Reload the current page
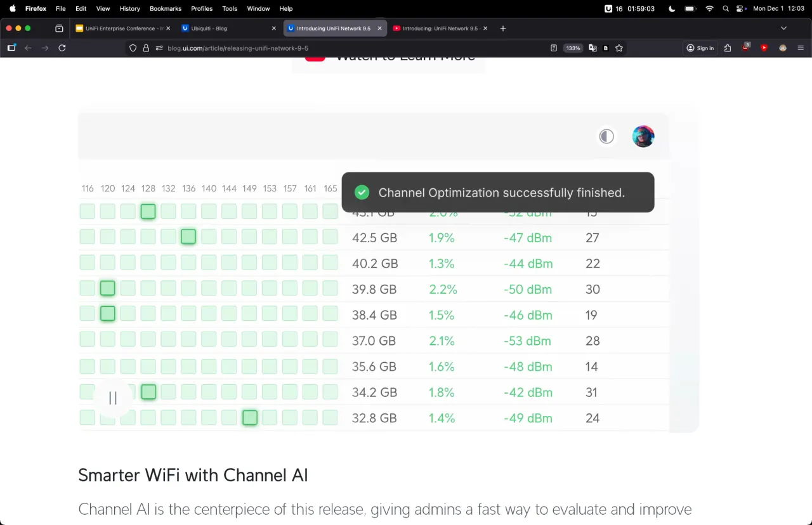 click(x=62, y=48)
